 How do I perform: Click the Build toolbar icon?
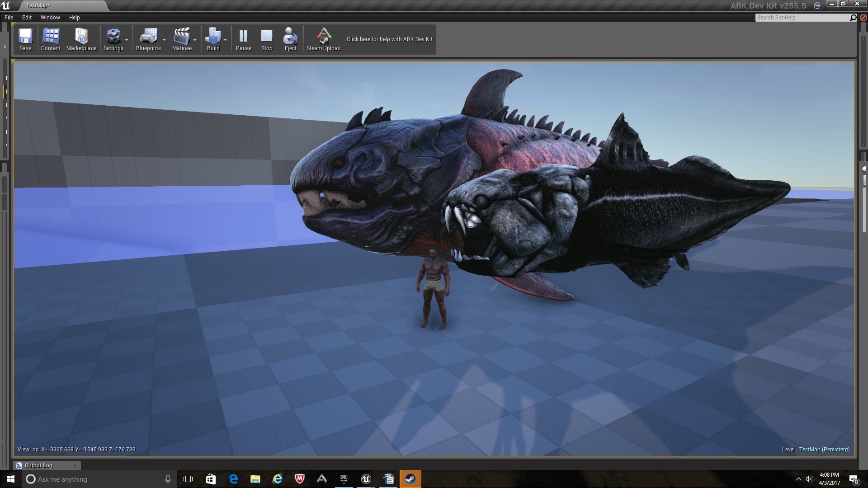(x=213, y=39)
